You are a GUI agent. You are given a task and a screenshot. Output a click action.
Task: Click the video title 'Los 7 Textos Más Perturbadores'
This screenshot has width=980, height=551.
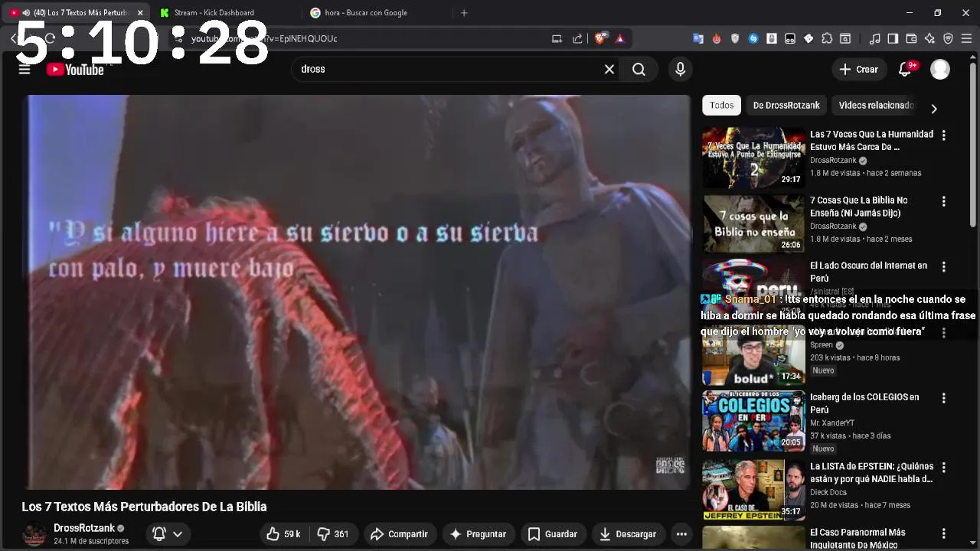pos(144,507)
